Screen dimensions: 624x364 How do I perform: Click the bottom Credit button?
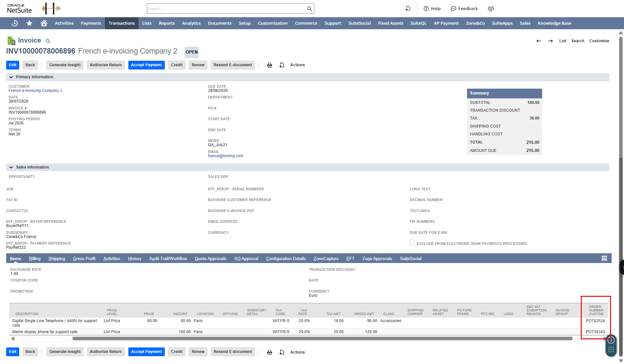point(177,352)
